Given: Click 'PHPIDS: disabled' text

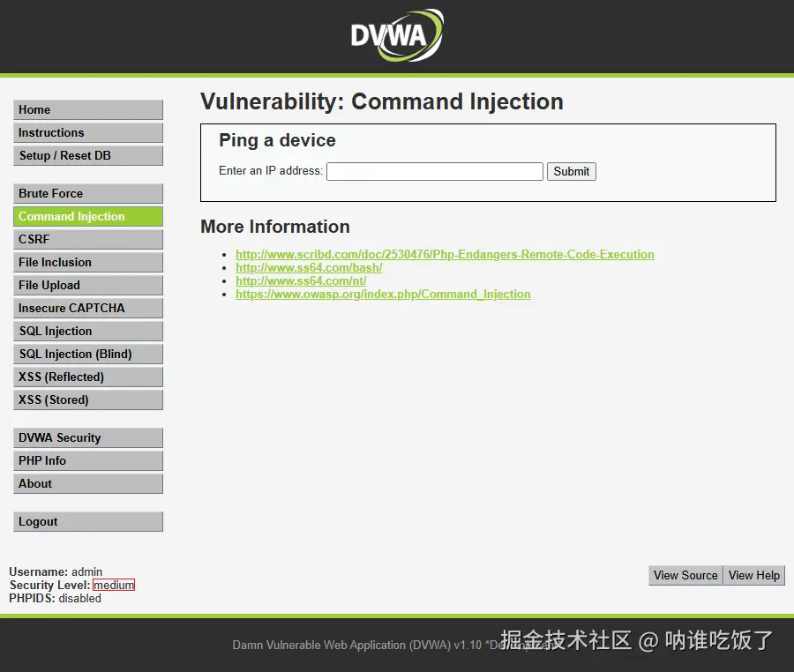Looking at the screenshot, I should (x=56, y=598).
